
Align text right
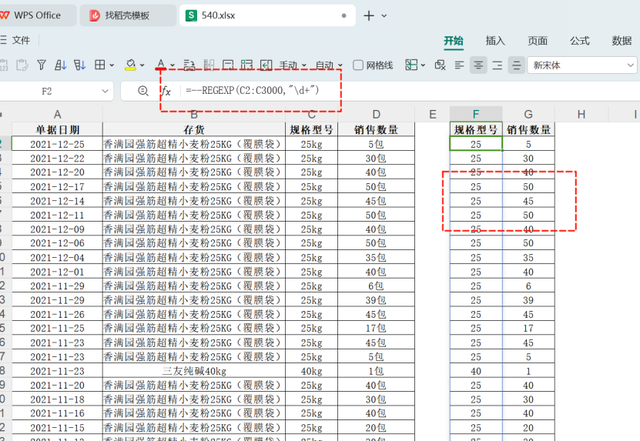click(497, 65)
